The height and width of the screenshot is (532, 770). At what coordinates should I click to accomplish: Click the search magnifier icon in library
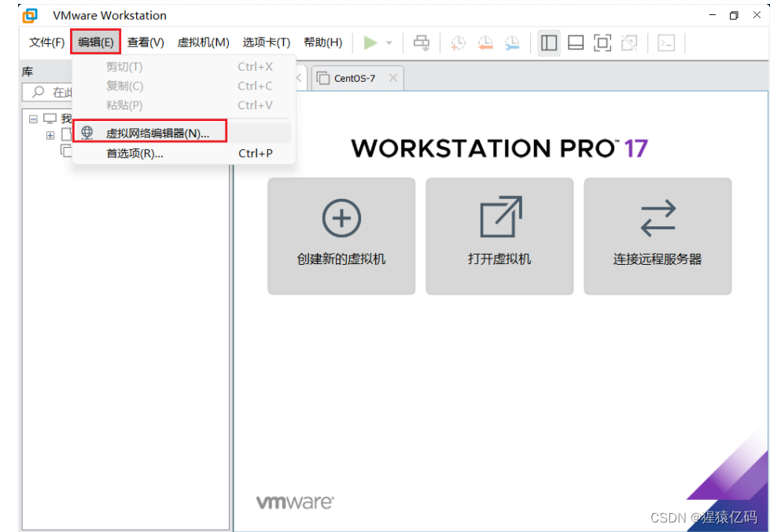tap(38, 92)
